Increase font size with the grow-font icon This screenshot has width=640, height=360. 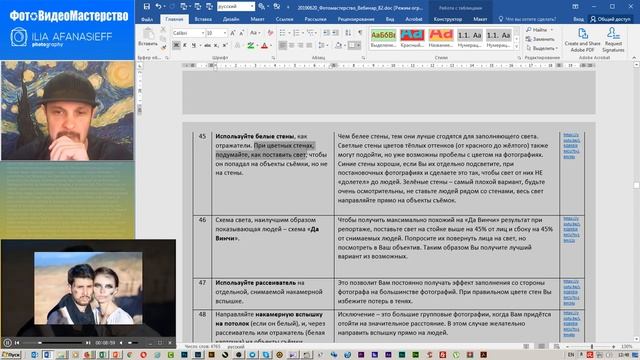pyautogui.click(x=233, y=33)
